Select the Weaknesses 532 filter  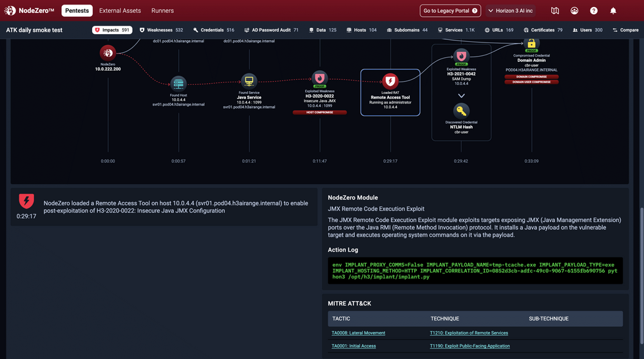(x=161, y=30)
